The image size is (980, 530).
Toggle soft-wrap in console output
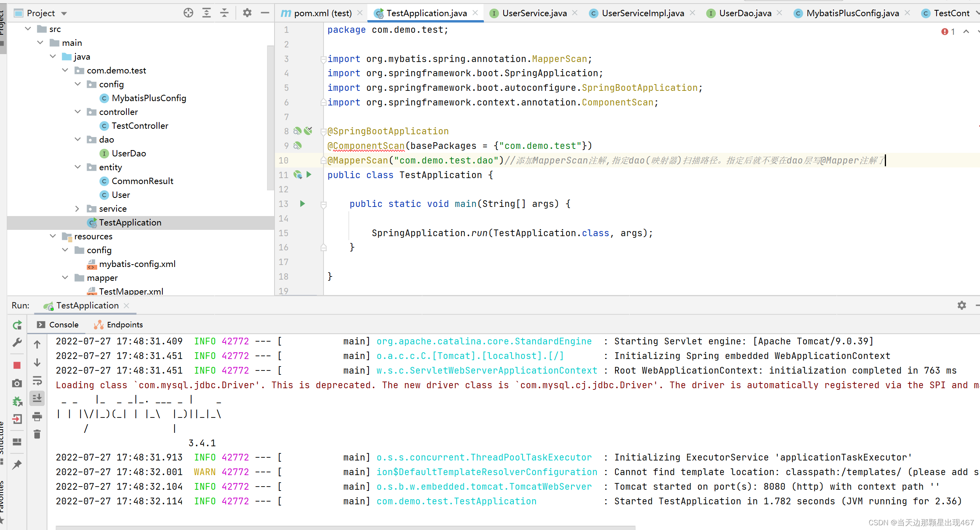(x=37, y=381)
